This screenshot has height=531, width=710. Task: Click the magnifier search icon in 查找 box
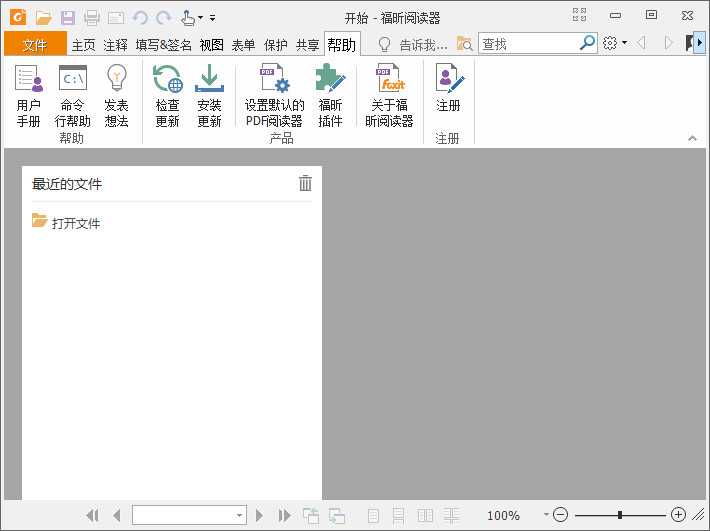tap(587, 43)
